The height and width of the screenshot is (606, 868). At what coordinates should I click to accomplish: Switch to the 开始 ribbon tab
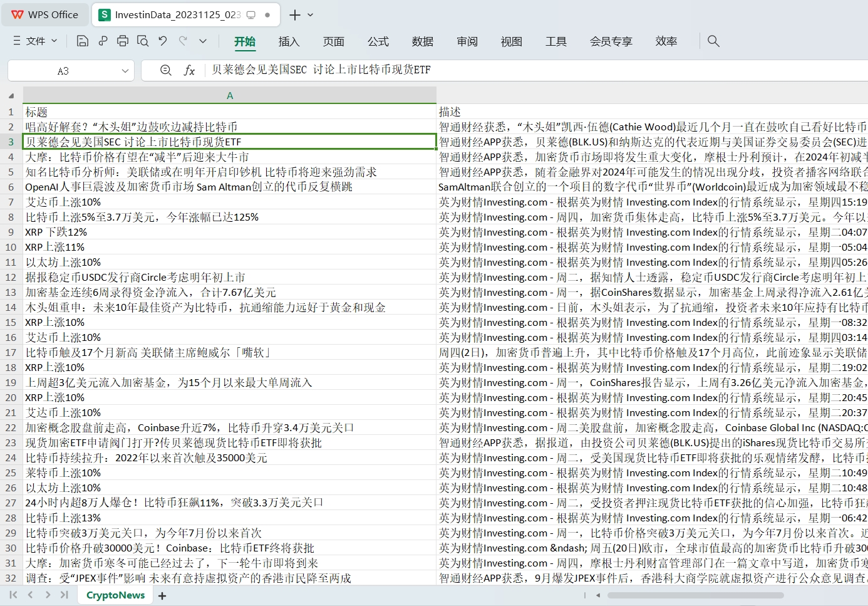pyautogui.click(x=245, y=41)
